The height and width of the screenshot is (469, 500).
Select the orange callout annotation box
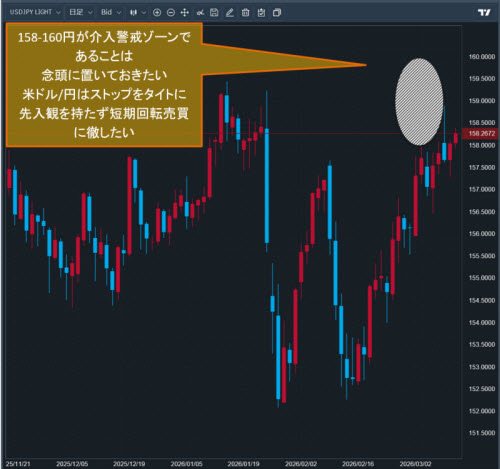[x=104, y=85]
